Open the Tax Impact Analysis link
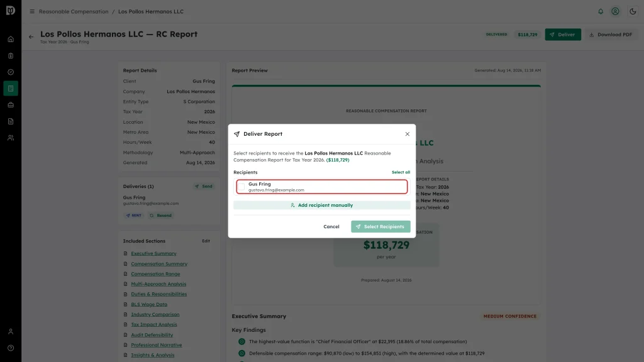 154,325
